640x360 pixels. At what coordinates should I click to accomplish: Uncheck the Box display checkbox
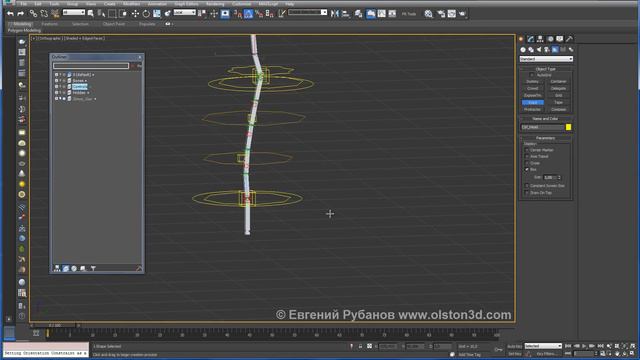(x=527, y=169)
